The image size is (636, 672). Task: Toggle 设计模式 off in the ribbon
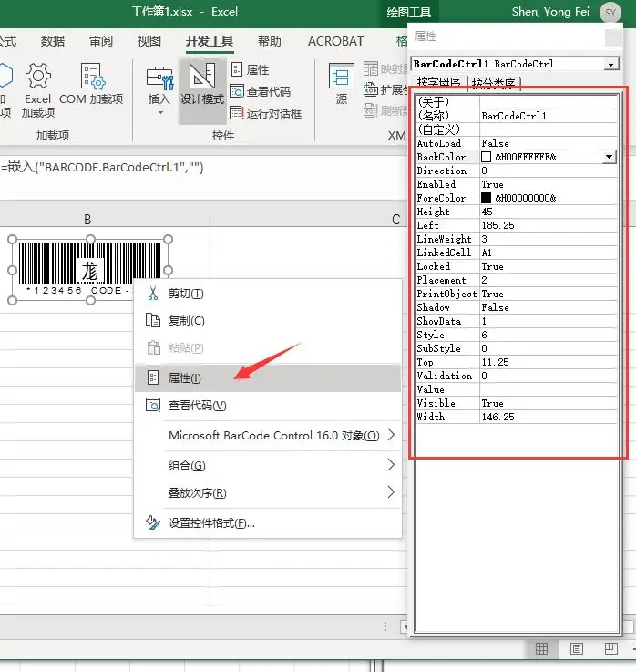coord(202,84)
